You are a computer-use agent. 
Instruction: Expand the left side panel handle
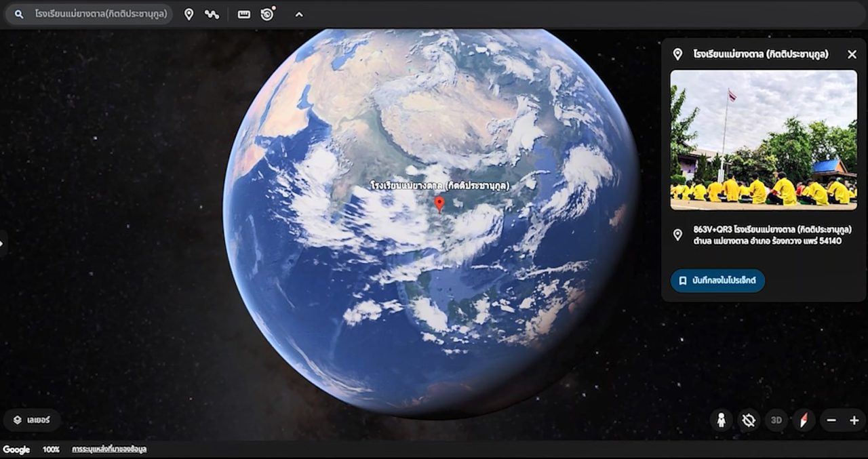coord(2,243)
